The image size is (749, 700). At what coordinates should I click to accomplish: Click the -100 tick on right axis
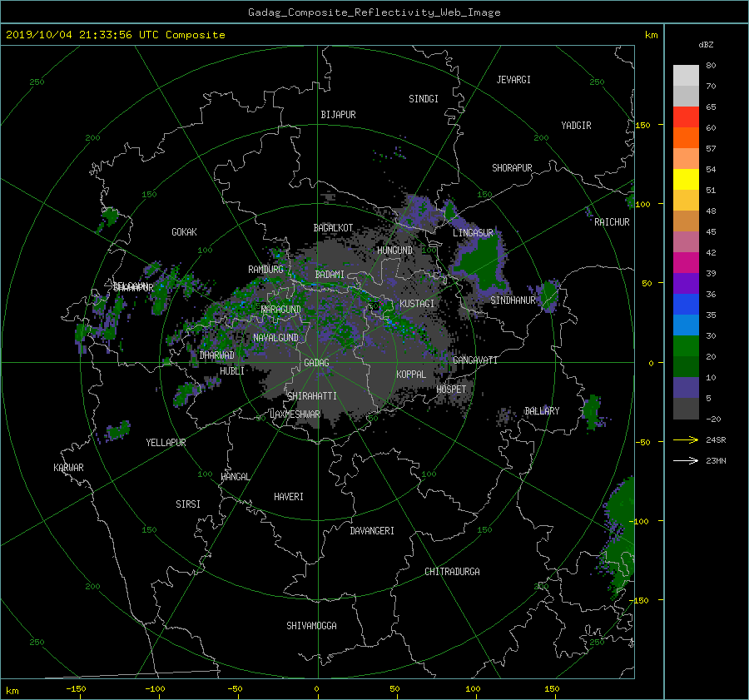pos(640,521)
